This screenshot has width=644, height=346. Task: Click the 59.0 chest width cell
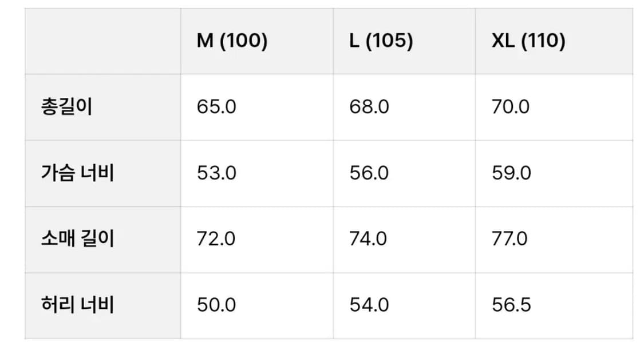511,173
